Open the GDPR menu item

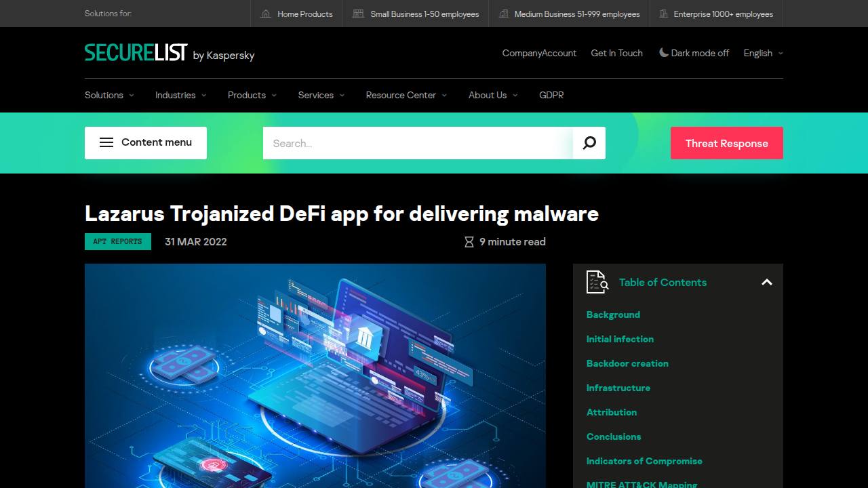coord(551,95)
